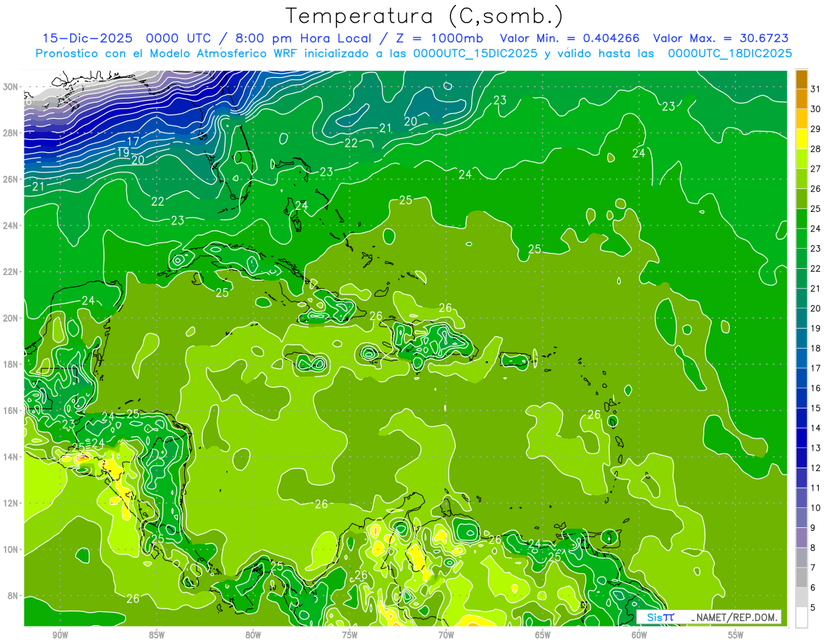This screenshot has width=834, height=644.
Task: Click the "19" contour label on the map
Action: 123,152
